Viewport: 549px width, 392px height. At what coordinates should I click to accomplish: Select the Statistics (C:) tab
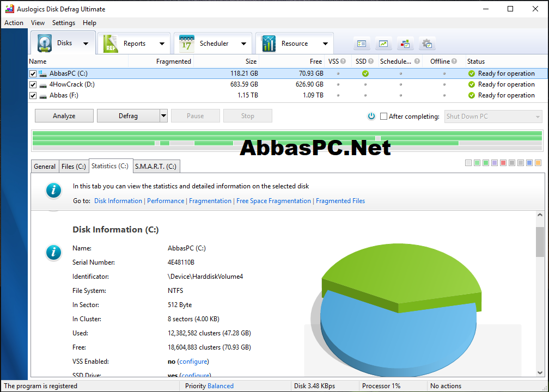point(110,166)
